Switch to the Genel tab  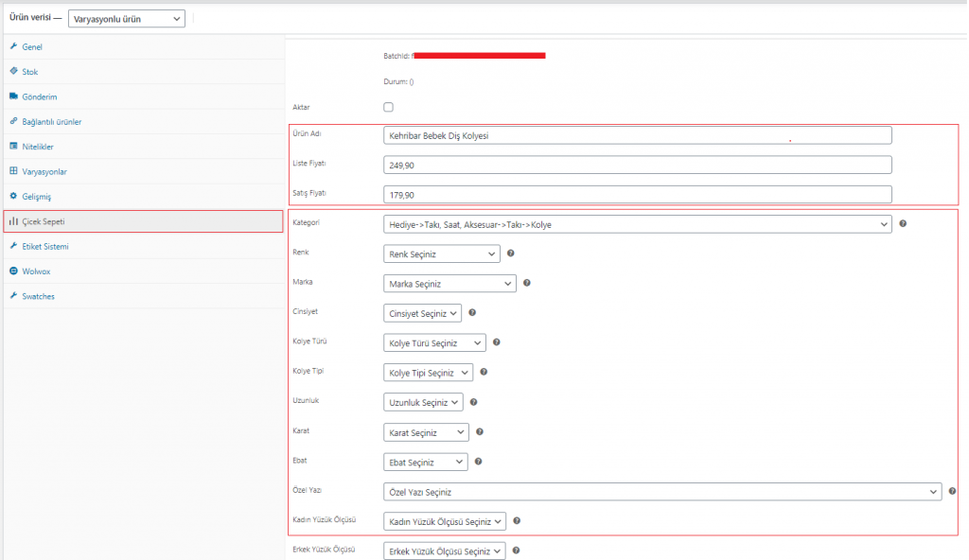click(32, 46)
